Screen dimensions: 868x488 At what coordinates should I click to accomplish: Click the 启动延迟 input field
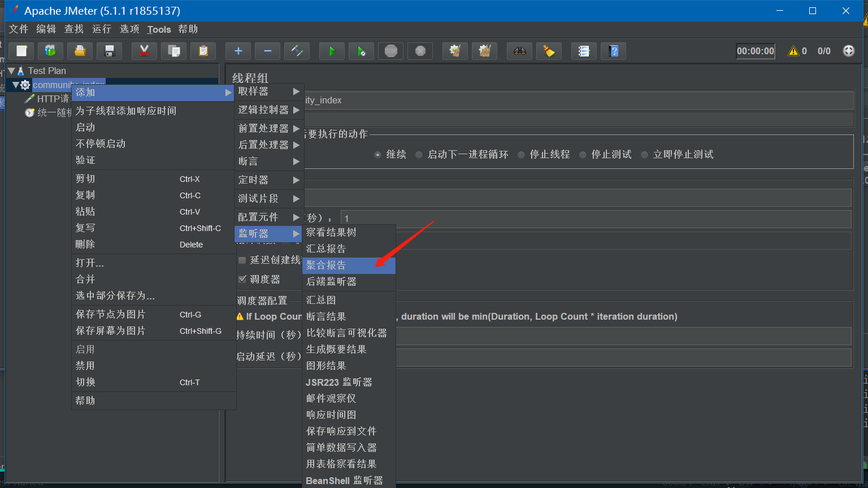623,357
